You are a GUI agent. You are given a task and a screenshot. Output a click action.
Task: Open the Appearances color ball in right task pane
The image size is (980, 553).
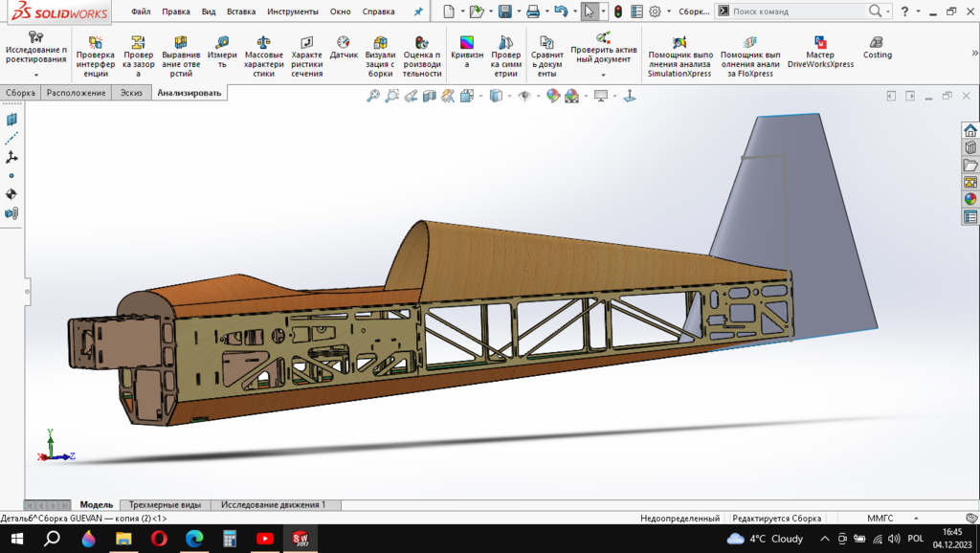[x=970, y=199]
